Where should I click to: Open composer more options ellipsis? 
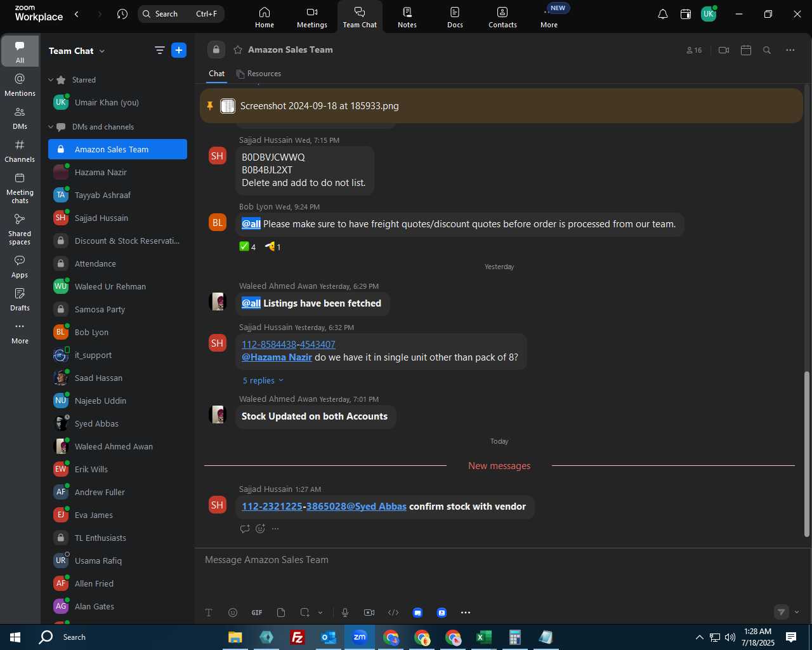click(x=466, y=613)
